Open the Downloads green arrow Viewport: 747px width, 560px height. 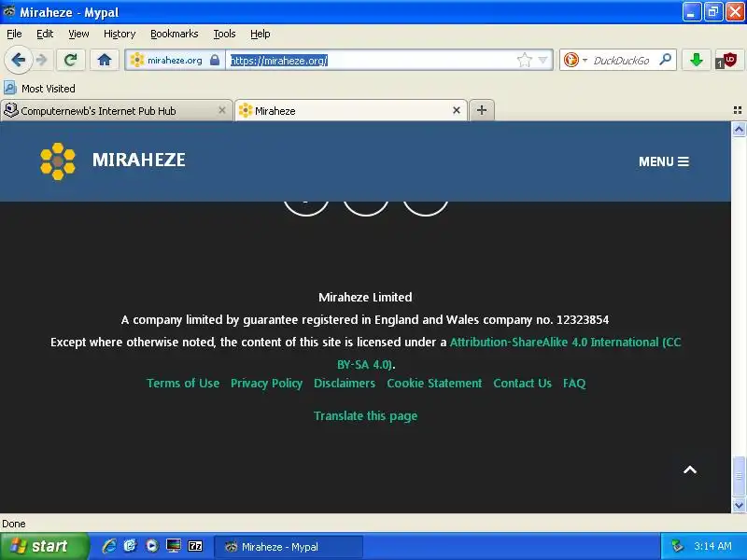(x=696, y=60)
